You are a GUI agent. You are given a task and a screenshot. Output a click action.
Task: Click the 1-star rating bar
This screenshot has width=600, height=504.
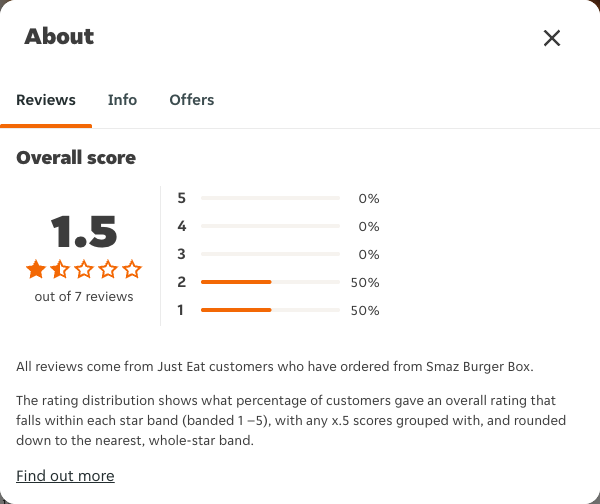pyautogui.click(x=270, y=310)
